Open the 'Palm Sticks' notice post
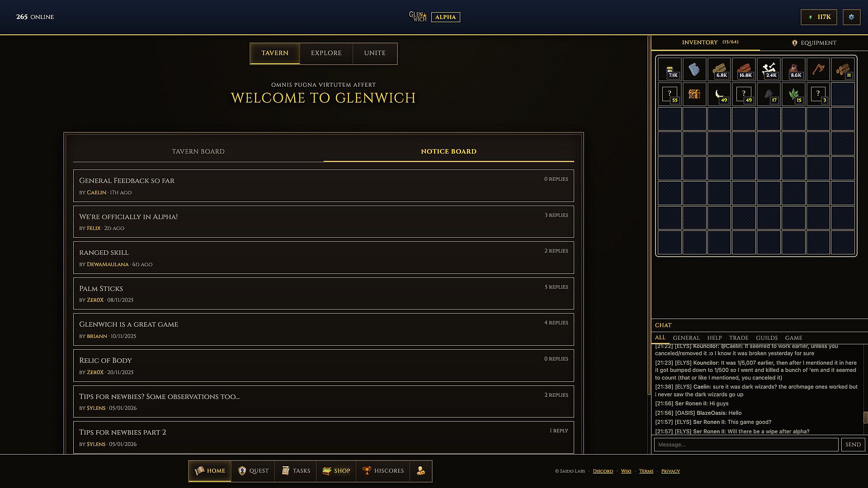Viewport: 868px width, 488px height. (323, 294)
